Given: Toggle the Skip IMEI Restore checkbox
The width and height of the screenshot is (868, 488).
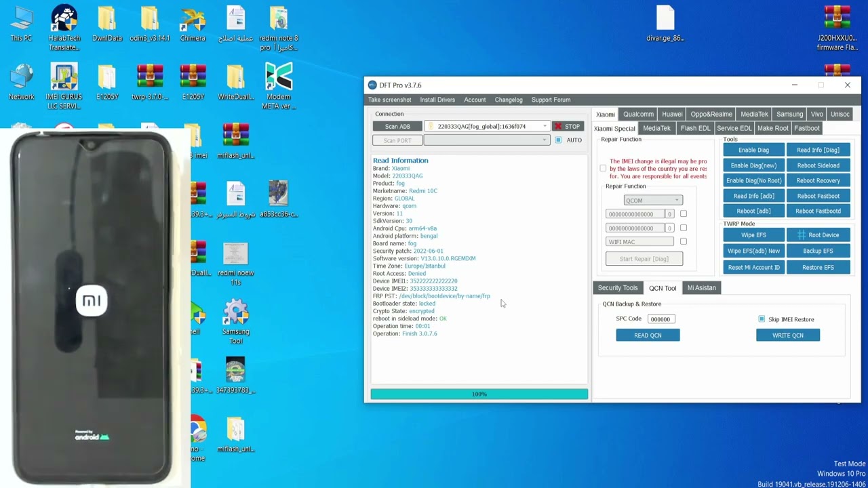Looking at the screenshot, I should pyautogui.click(x=762, y=319).
